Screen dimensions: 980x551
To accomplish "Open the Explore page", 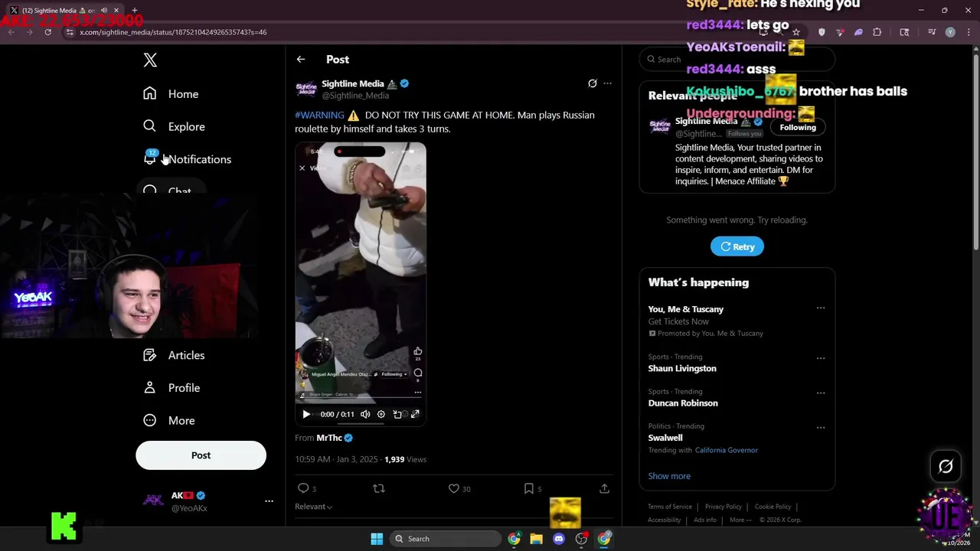I will [x=174, y=126].
